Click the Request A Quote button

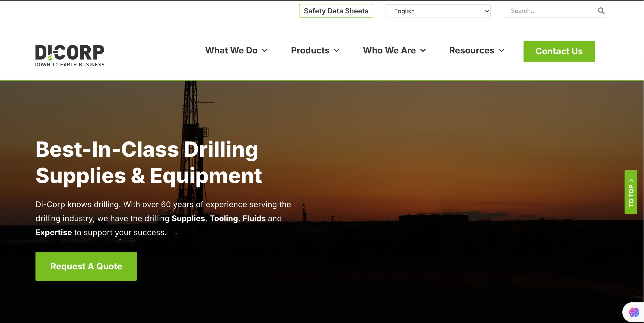[x=86, y=266]
